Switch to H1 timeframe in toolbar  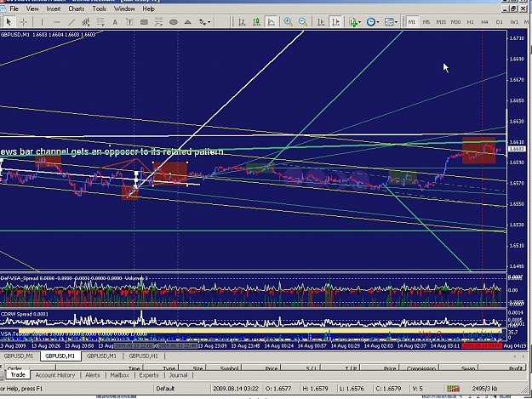coord(470,22)
